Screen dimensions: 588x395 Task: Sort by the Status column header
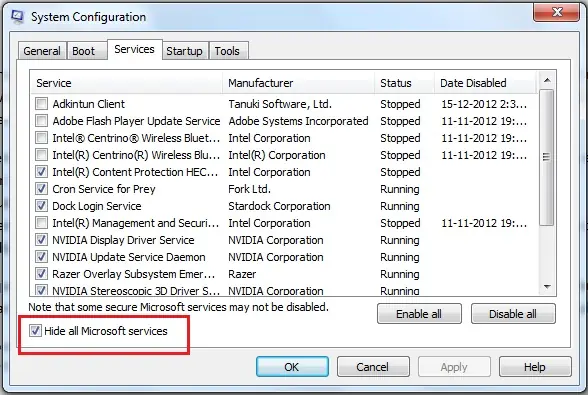(404, 83)
